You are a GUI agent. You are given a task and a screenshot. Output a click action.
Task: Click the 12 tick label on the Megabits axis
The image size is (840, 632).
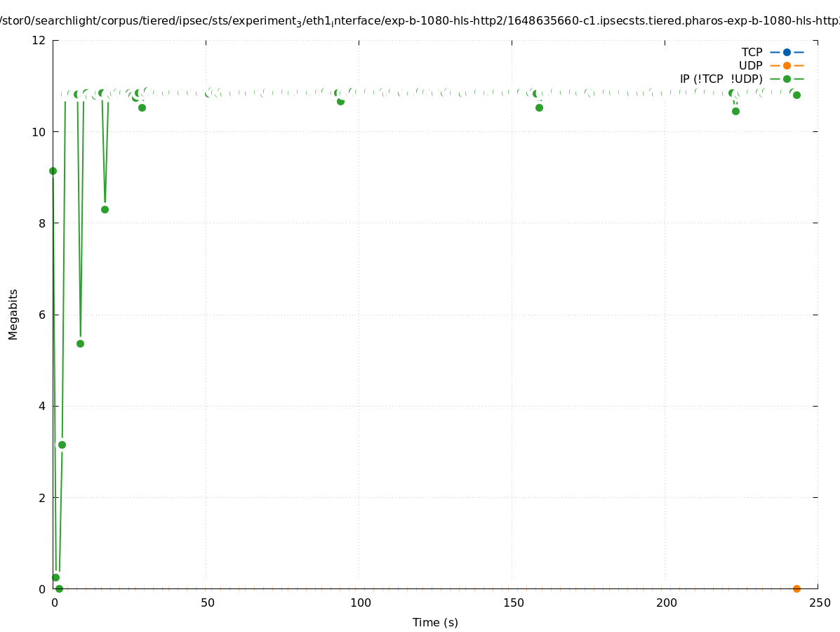tap(39, 40)
